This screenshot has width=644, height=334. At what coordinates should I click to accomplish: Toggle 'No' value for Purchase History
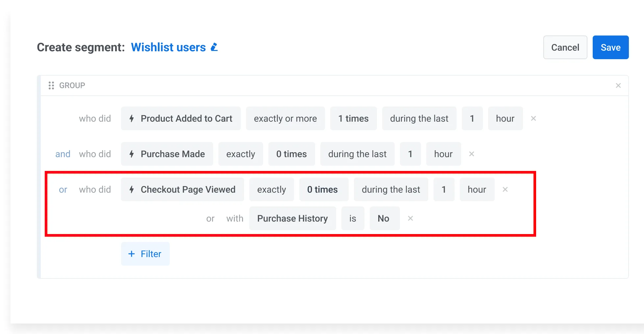(x=384, y=218)
